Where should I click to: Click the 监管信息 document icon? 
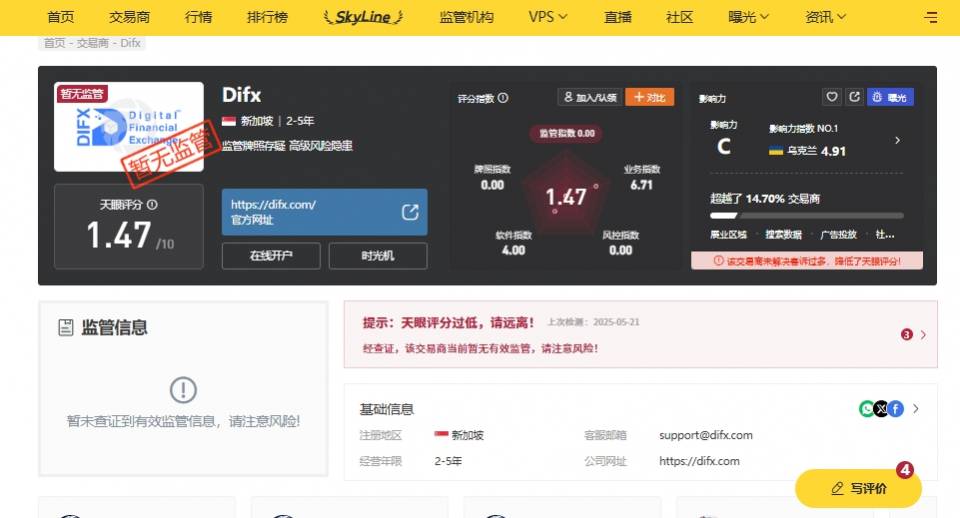(66, 328)
